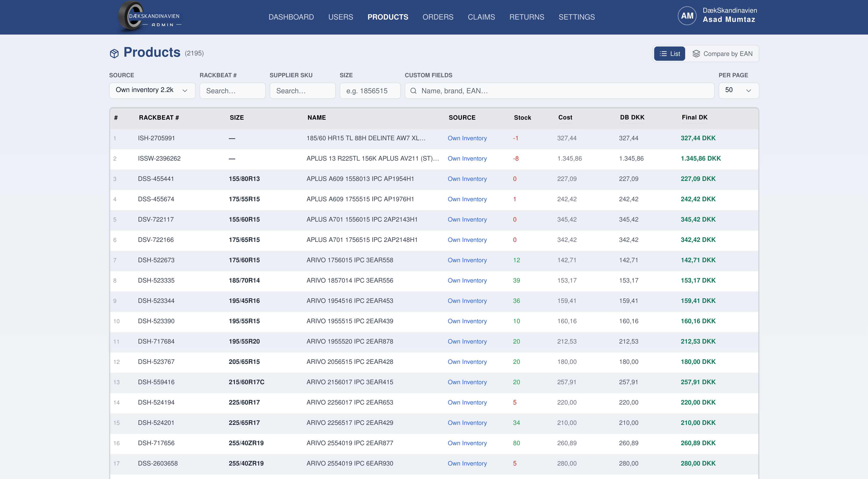Click the Asad Mumtaz user name
Screen dimensions: 868x479
coord(729,20)
